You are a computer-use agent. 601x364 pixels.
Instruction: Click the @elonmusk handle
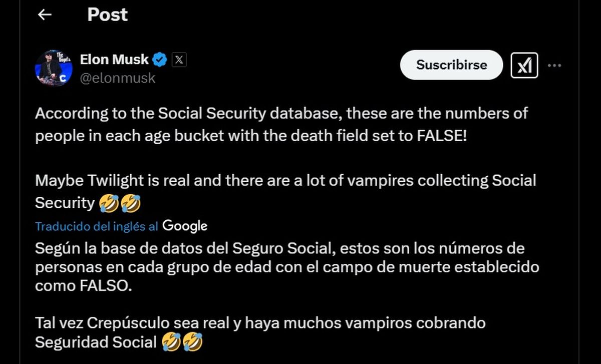coord(118,78)
